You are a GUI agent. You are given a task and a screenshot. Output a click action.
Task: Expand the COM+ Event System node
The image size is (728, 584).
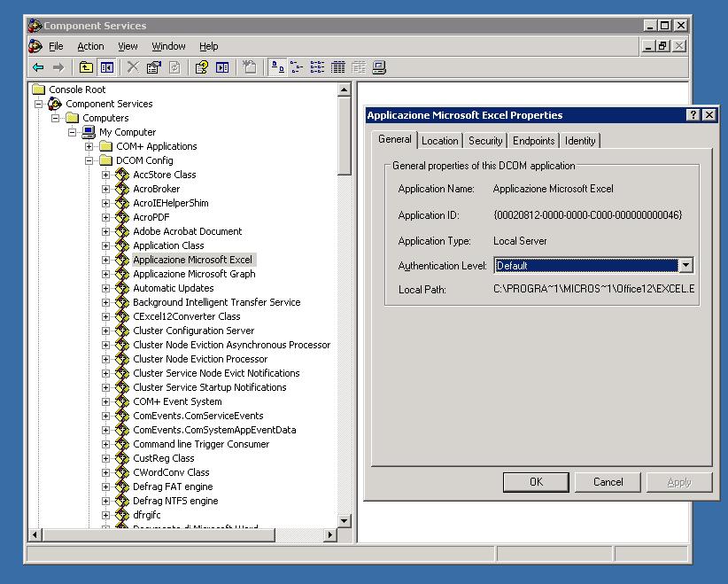coord(106,401)
